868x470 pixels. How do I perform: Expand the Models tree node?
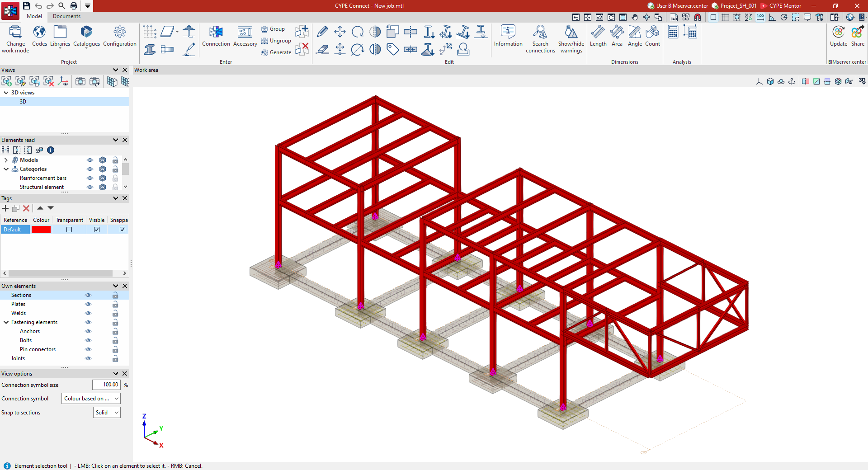coord(6,160)
